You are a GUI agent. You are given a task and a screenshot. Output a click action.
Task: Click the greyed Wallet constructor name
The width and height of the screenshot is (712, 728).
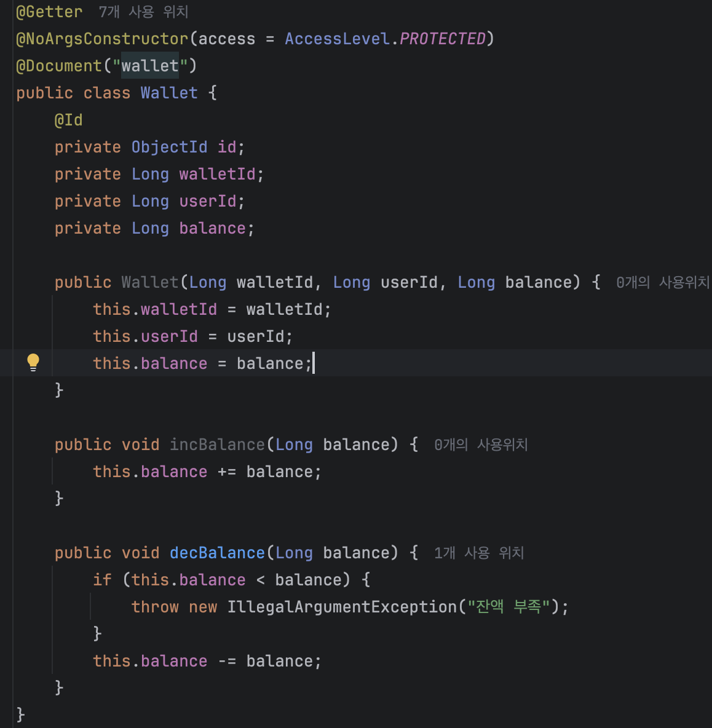click(150, 282)
